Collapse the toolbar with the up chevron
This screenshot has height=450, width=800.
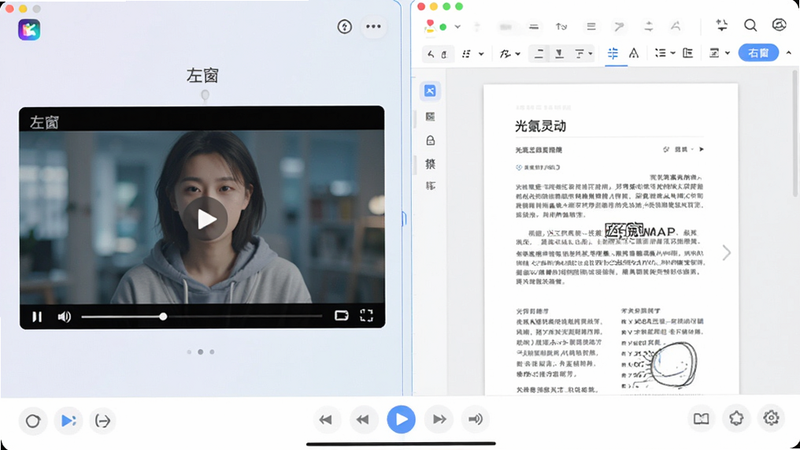pyautogui.click(x=789, y=53)
